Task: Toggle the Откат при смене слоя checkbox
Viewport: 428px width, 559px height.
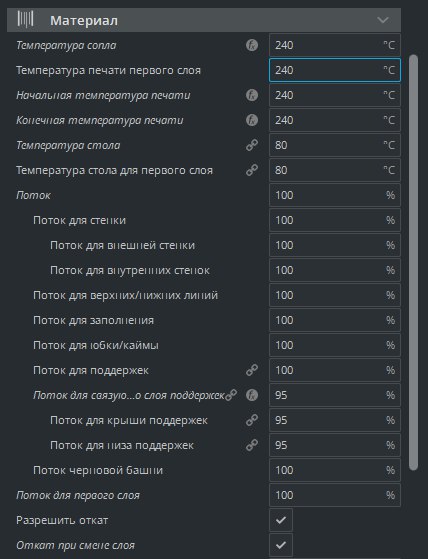Action: [x=281, y=545]
